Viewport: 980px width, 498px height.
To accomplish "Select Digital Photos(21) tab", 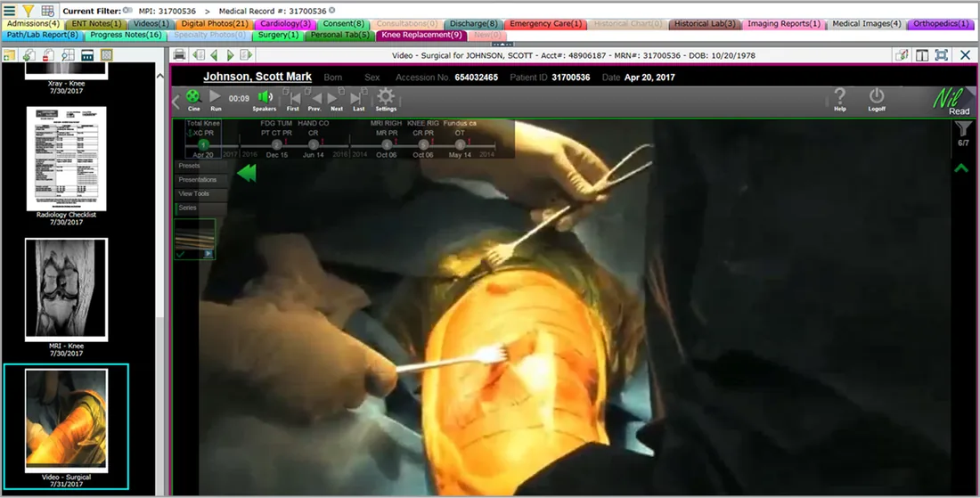I will click(x=215, y=24).
